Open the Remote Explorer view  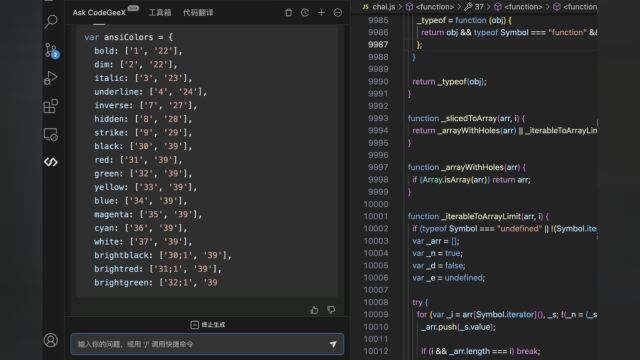(51, 134)
